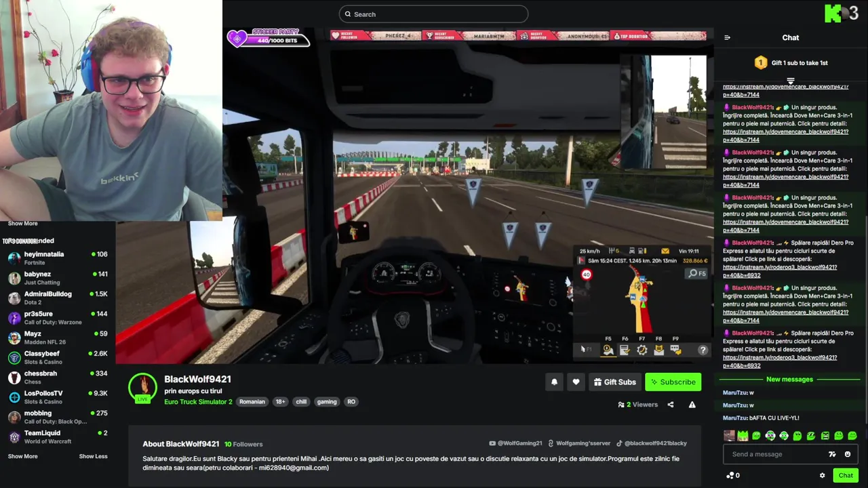This screenshot has width=868, height=488.
Task: Open the Euro Truck Simulator 2 category link
Action: click(198, 402)
